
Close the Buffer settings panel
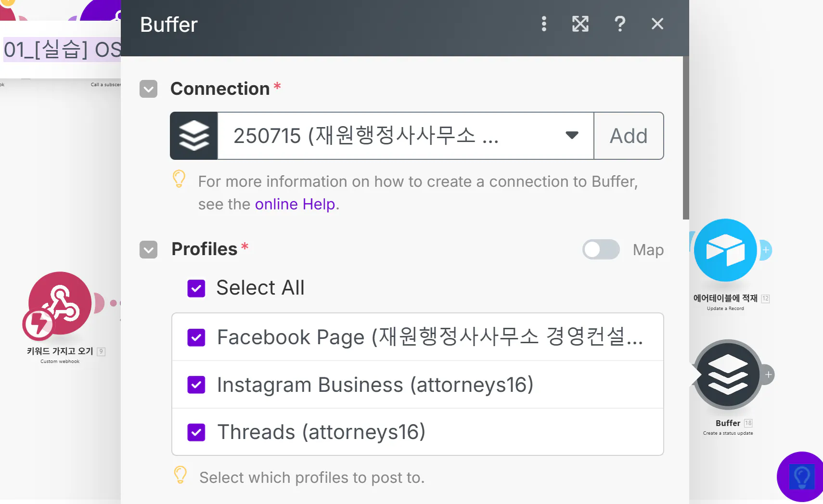click(657, 24)
